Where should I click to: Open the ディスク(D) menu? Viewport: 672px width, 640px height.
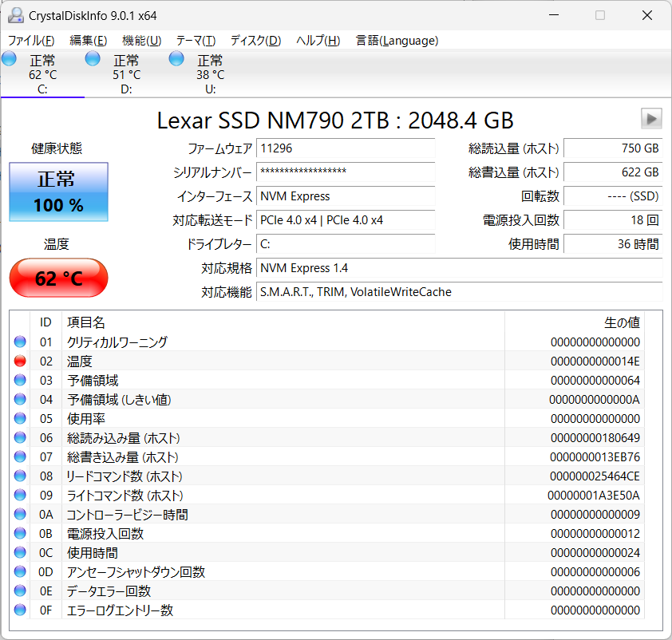[x=256, y=41]
